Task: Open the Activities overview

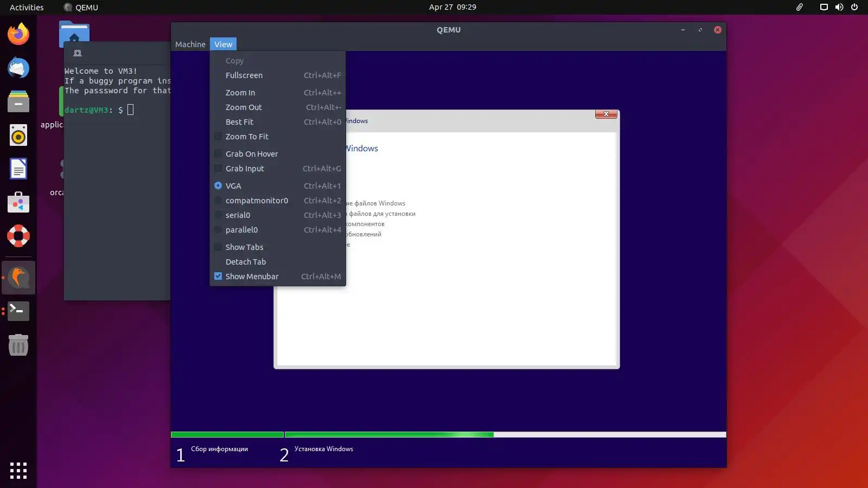Action: [x=27, y=7]
